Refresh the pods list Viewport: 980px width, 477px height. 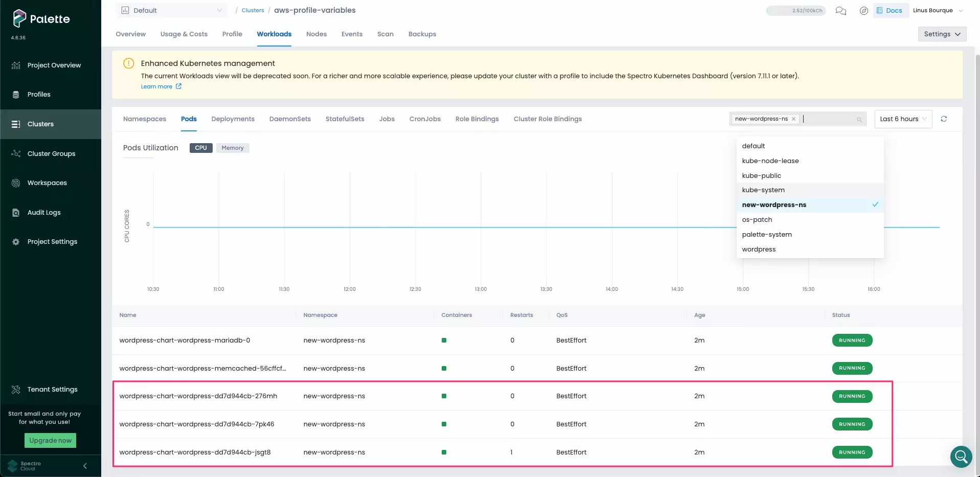944,119
